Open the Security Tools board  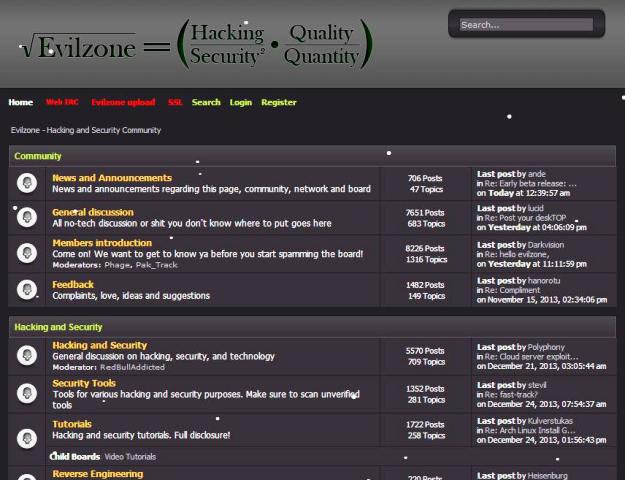point(84,383)
